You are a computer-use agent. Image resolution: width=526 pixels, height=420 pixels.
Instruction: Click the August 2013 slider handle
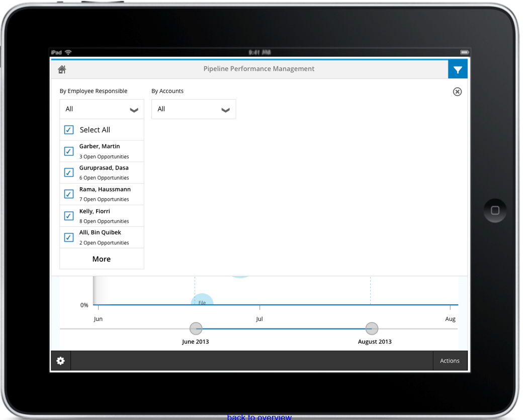point(372,329)
